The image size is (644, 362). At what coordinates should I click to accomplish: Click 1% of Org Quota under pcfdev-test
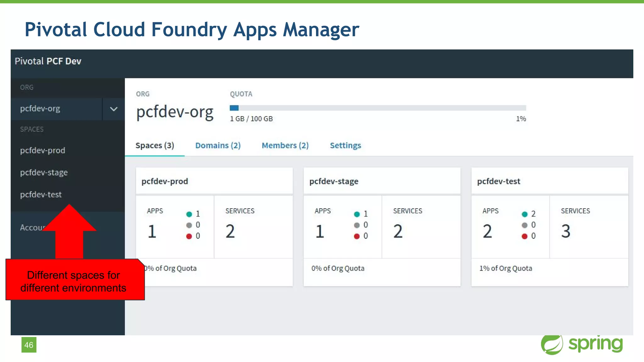pyautogui.click(x=506, y=268)
